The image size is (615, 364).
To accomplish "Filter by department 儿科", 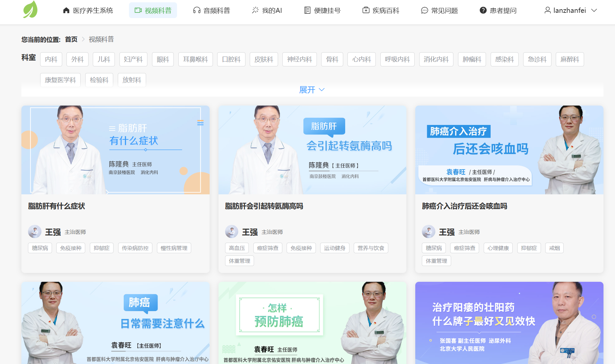I will 104,60.
